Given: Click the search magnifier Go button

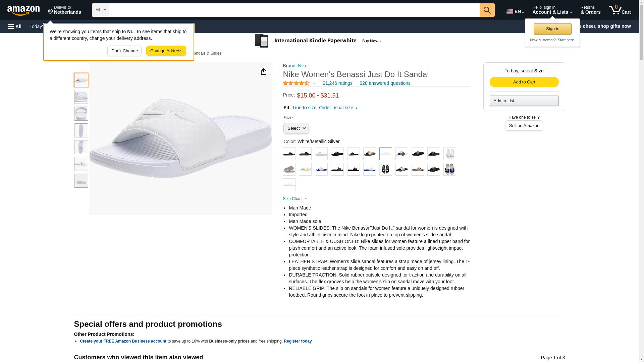Looking at the screenshot, I should (487, 10).
